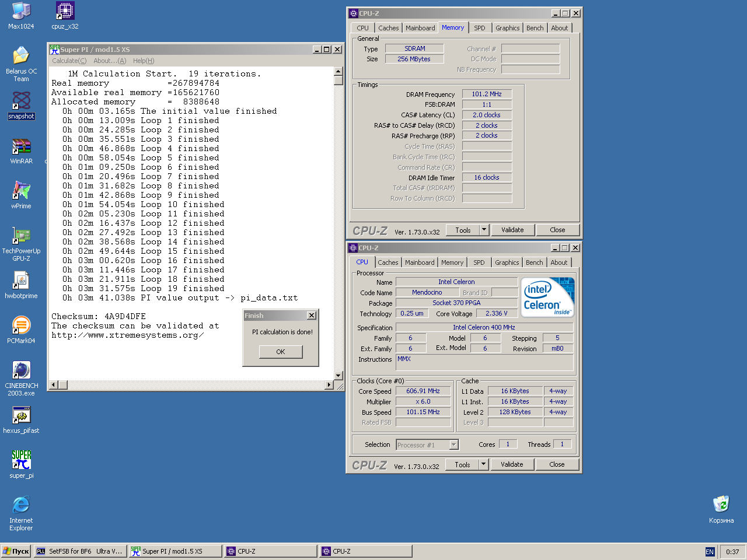Click Tools button in lower CPU-Z

(x=462, y=465)
